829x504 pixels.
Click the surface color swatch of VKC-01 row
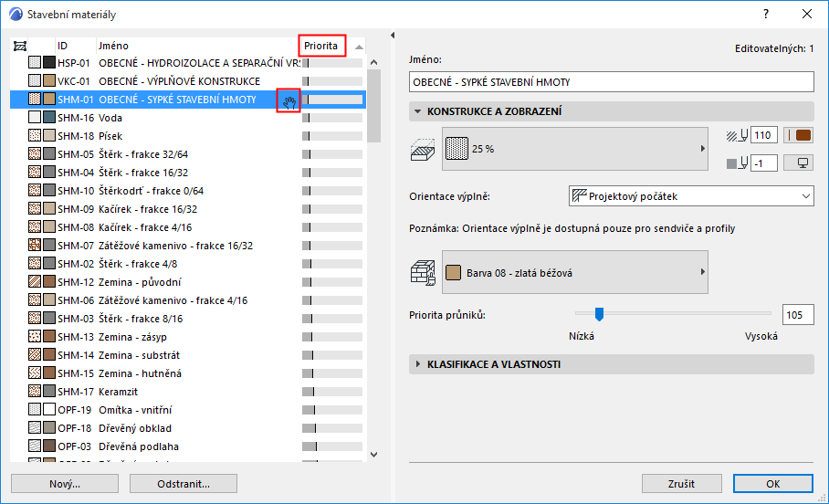(49, 81)
